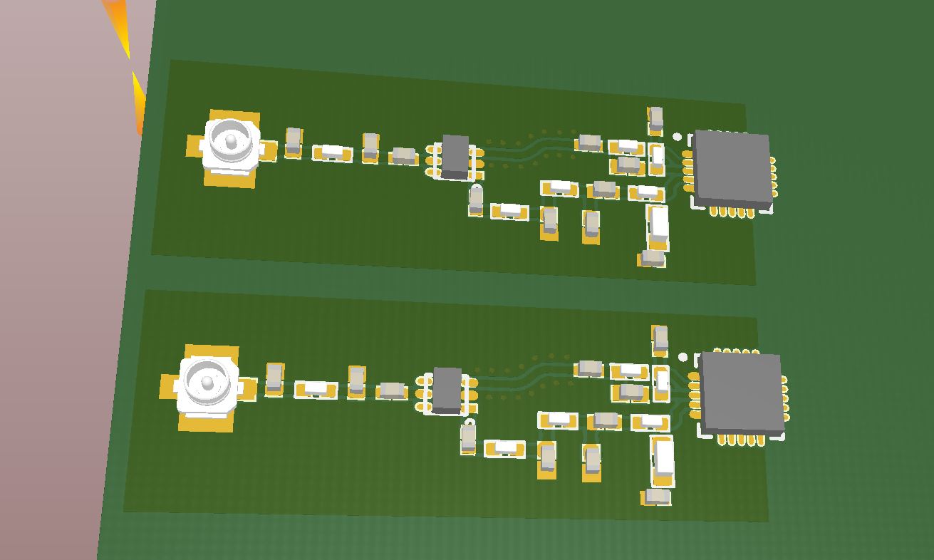Viewport: 934px width, 560px height.
Task: Click the large square QFN chip on upper board
Action: coord(733,169)
